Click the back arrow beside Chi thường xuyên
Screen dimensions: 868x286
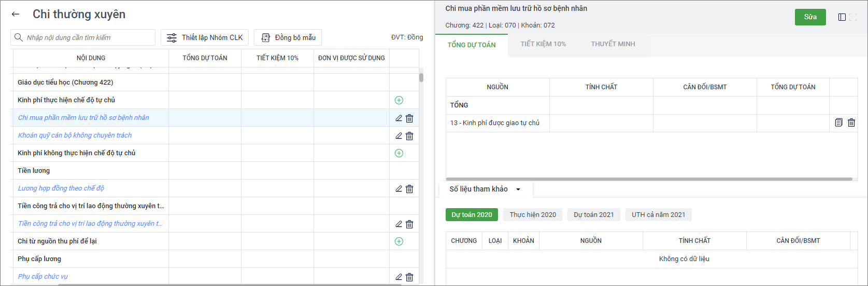16,15
